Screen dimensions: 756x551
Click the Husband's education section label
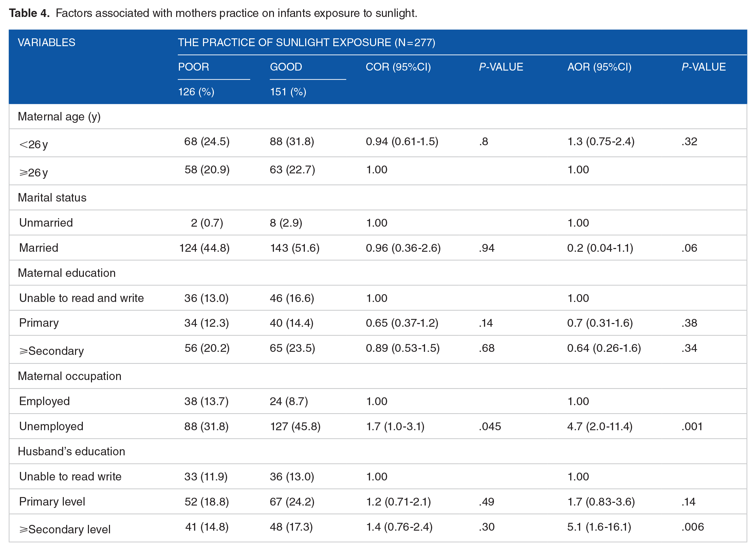72,451
